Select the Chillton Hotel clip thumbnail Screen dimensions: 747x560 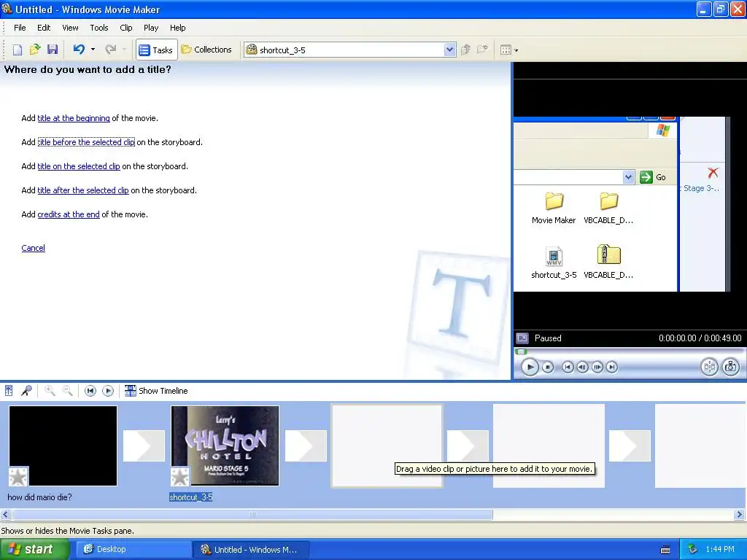[x=225, y=446]
